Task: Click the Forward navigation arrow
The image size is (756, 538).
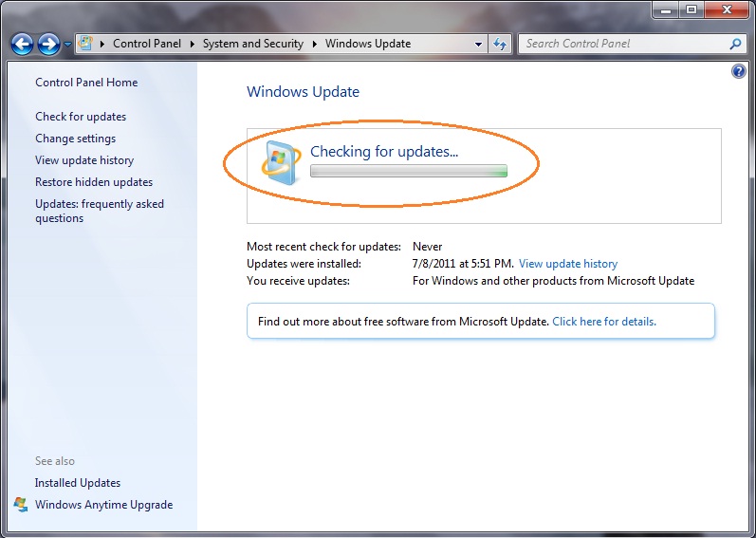Action: pos(48,45)
